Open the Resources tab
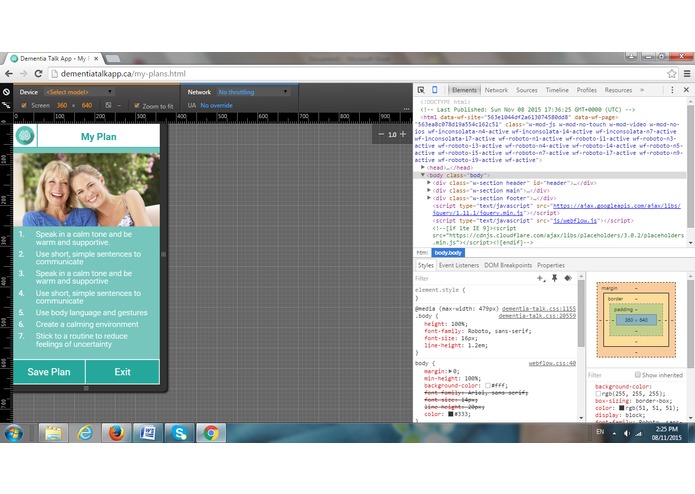 coord(618,90)
